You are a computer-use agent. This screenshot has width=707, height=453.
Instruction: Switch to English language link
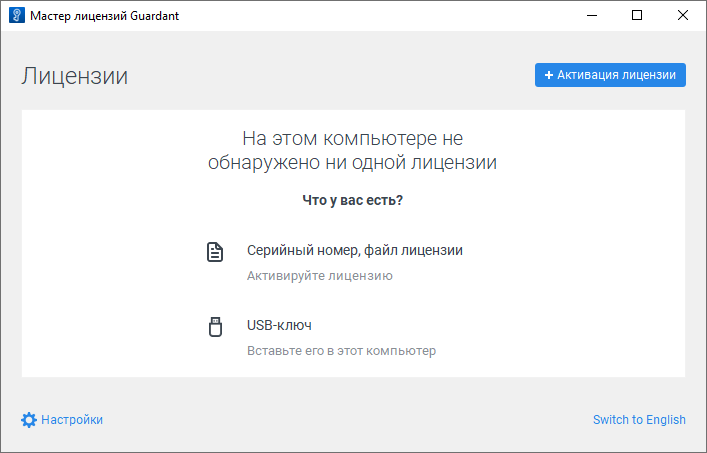(x=639, y=420)
